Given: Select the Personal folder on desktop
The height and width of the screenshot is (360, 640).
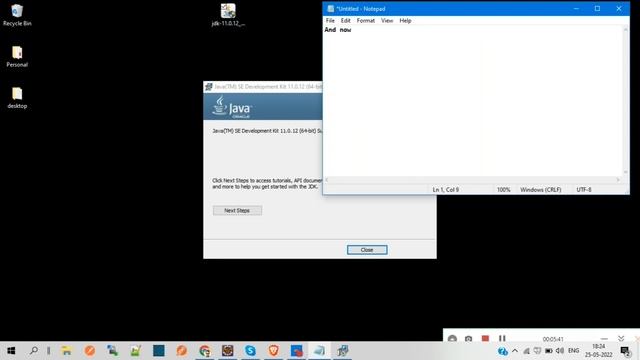Looking at the screenshot, I should (x=17, y=57).
